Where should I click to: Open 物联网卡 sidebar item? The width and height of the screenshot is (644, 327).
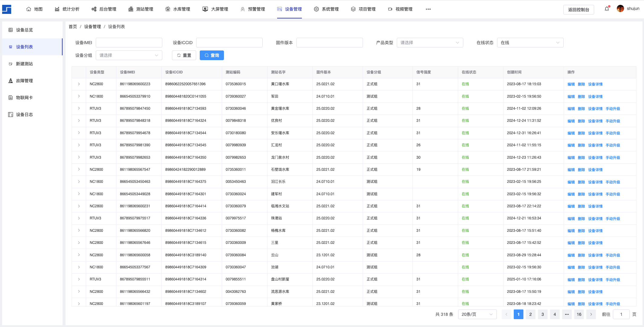(24, 98)
